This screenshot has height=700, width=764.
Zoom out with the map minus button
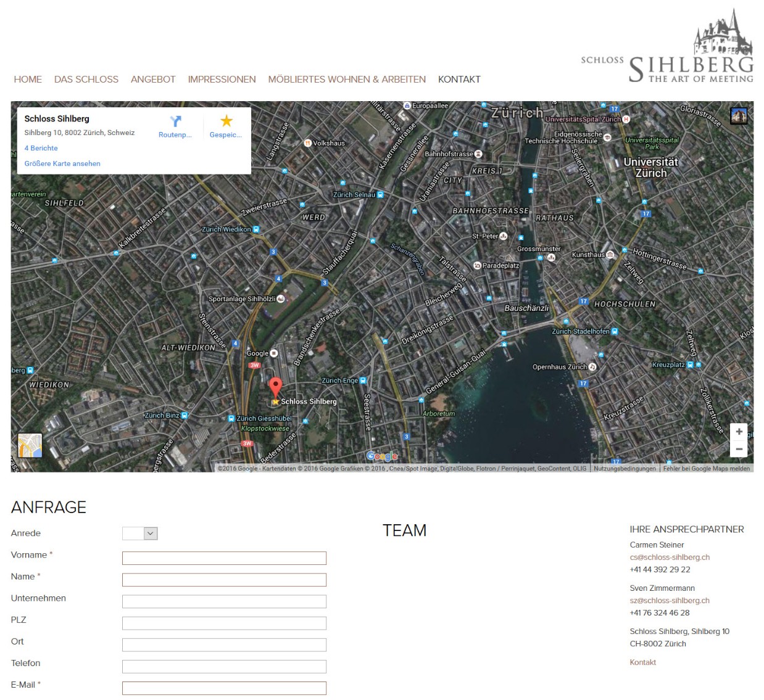point(739,449)
